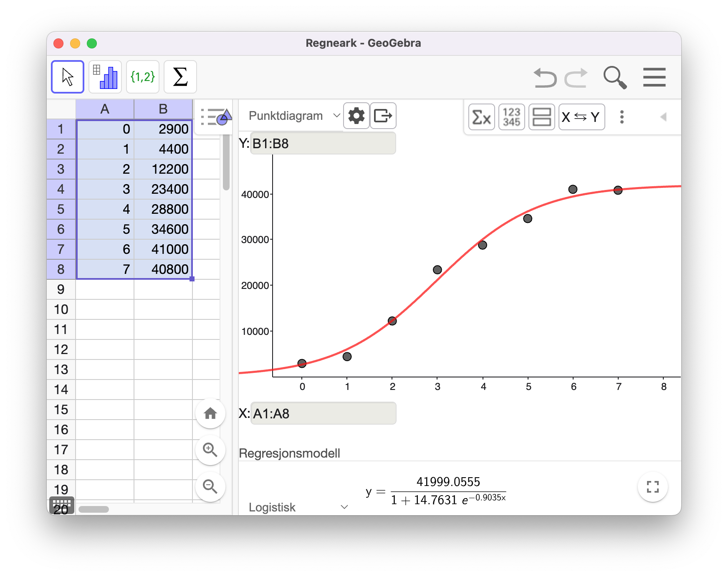Open the hamburger main menu
The image size is (728, 577).
[654, 77]
